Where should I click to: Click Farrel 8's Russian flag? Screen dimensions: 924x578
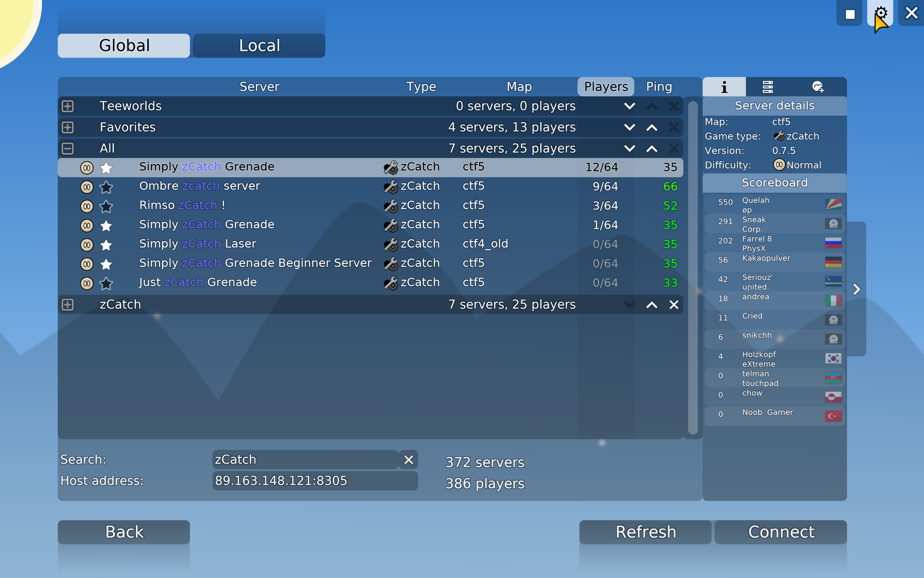(833, 243)
